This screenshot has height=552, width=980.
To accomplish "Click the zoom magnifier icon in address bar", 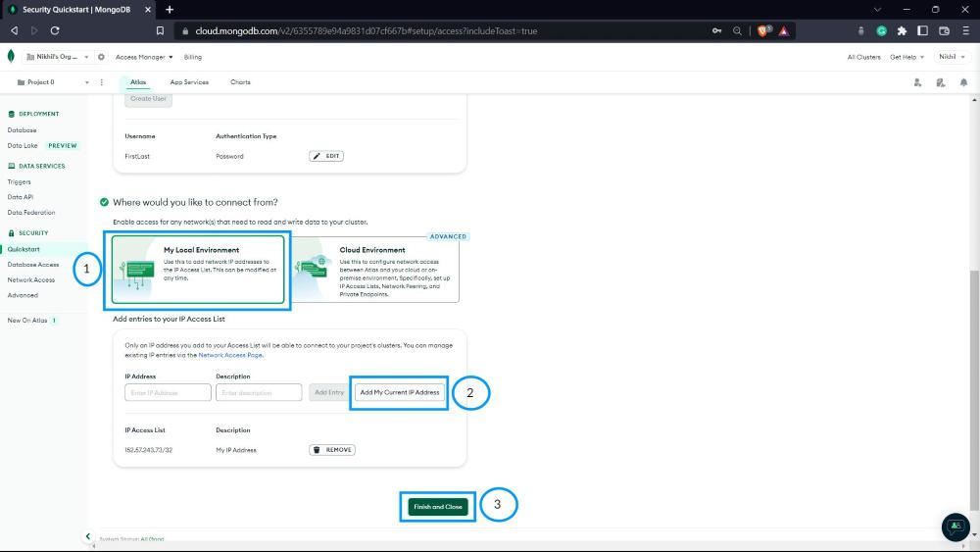I will coord(738,30).
